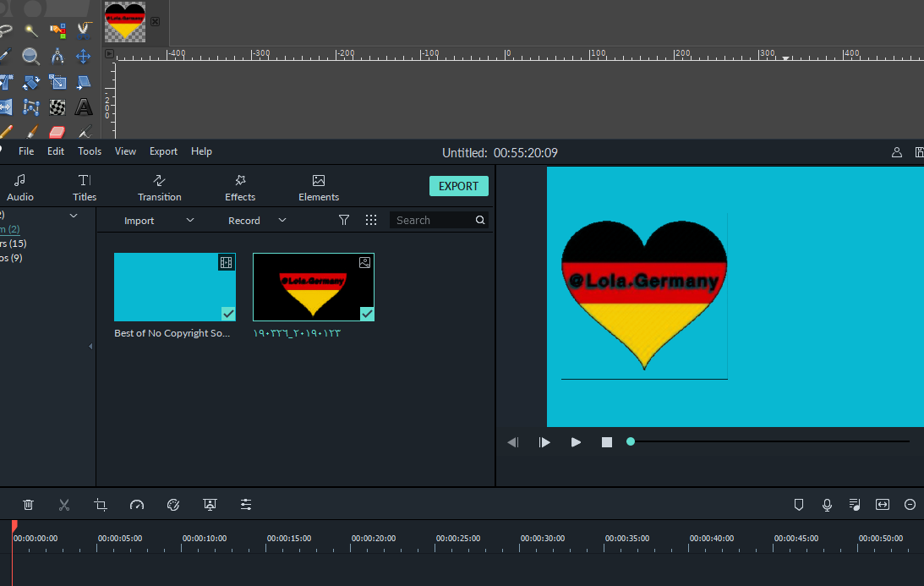Select the GIMP Text tool
The image size is (924, 586).
[x=84, y=107]
